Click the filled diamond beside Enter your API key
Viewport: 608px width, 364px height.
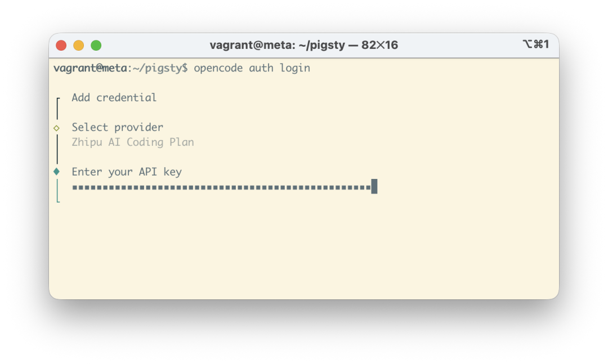pyautogui.click(x=57, y=172)
